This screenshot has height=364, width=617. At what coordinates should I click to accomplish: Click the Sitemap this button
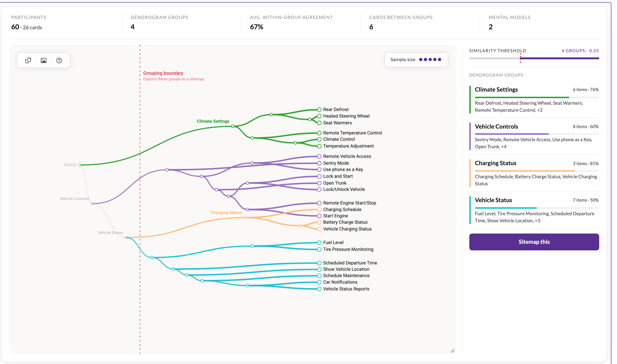pos(534,242)
